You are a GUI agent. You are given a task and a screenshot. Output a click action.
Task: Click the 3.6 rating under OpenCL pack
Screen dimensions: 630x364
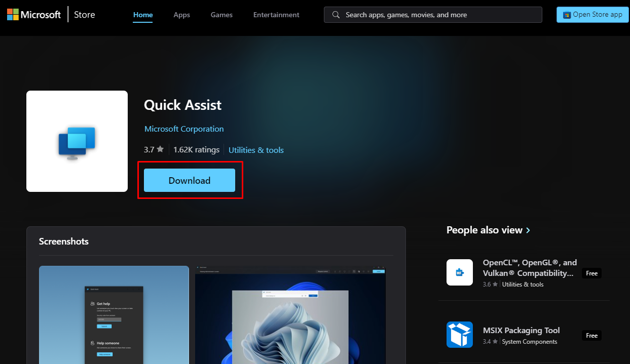pos(490,285)
